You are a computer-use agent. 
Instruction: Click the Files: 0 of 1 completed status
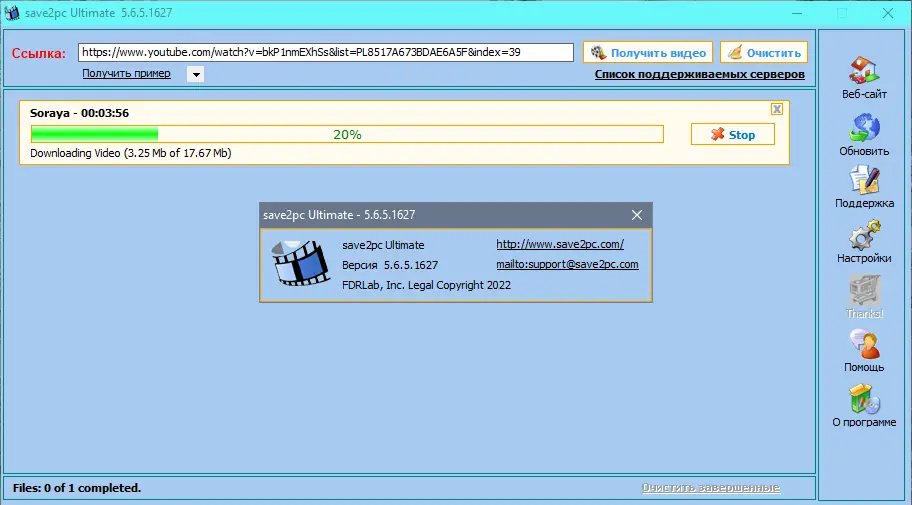(77, 488)
